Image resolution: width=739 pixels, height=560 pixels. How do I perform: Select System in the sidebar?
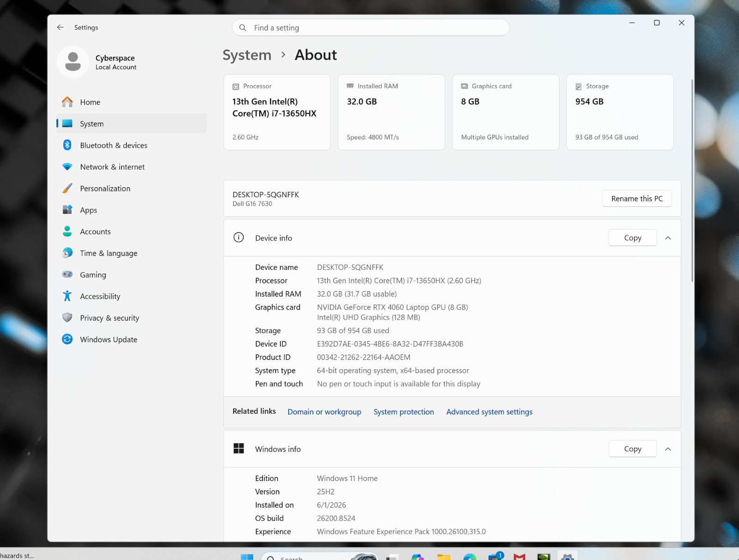(132, 124)
